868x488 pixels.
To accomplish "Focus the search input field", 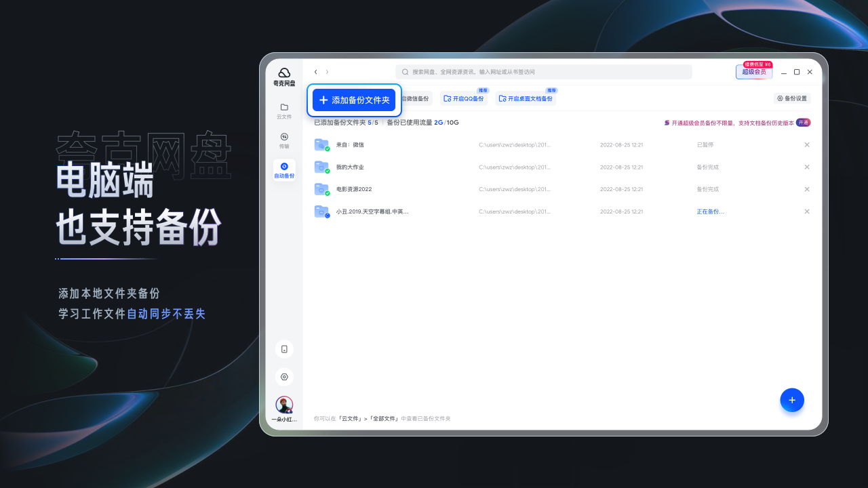I will (544, 72).
